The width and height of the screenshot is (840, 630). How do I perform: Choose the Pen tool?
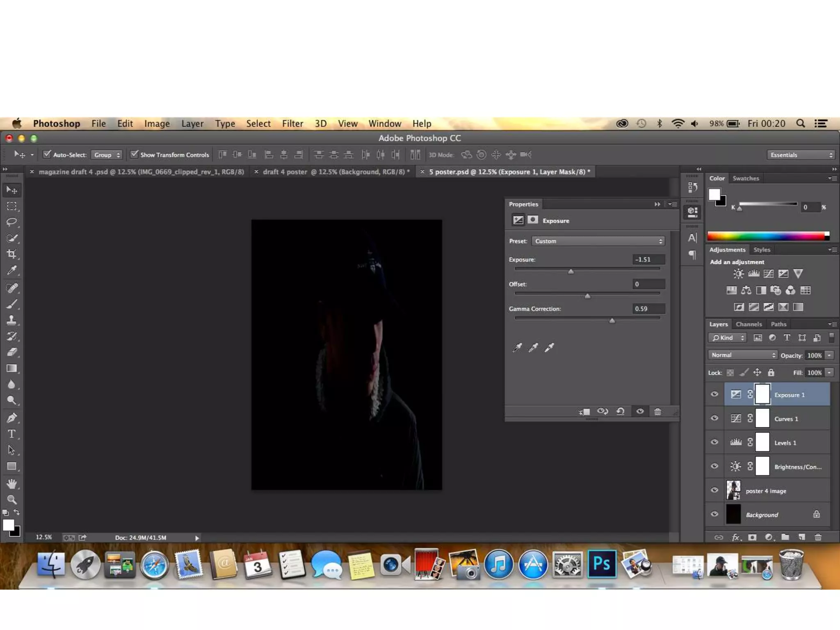(x=11, y=418)
